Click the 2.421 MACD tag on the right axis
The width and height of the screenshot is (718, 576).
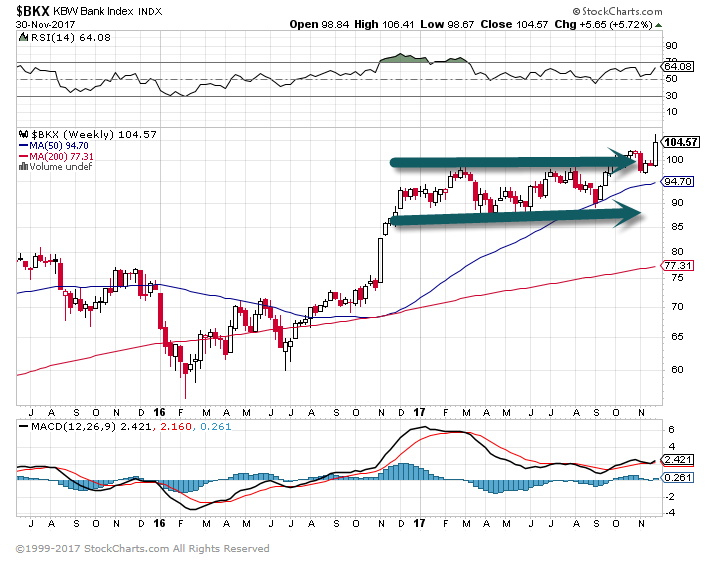click(x=678, y=460)
